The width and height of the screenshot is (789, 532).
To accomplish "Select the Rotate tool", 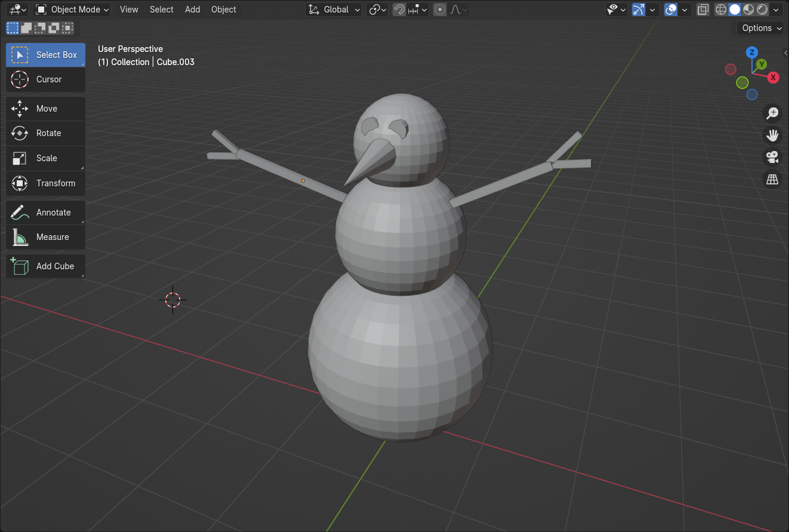I will pos(45,133).
